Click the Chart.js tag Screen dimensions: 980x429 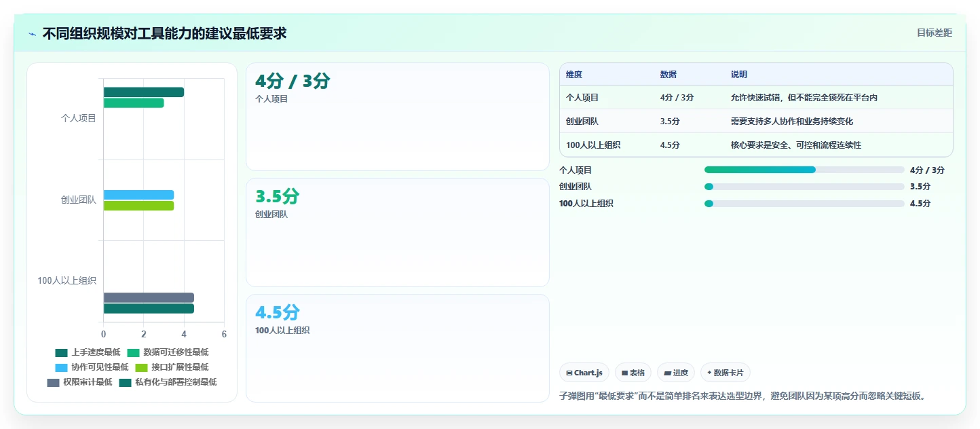(x=584, y=373)
